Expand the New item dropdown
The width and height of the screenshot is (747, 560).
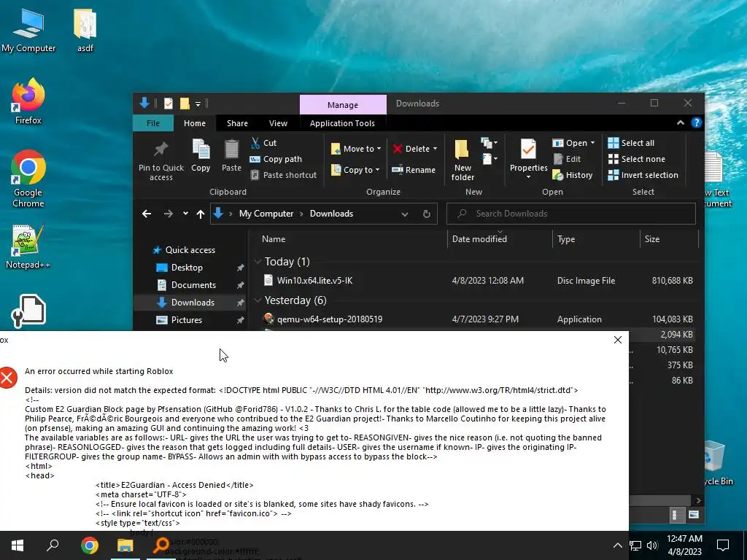click(489, 143)
